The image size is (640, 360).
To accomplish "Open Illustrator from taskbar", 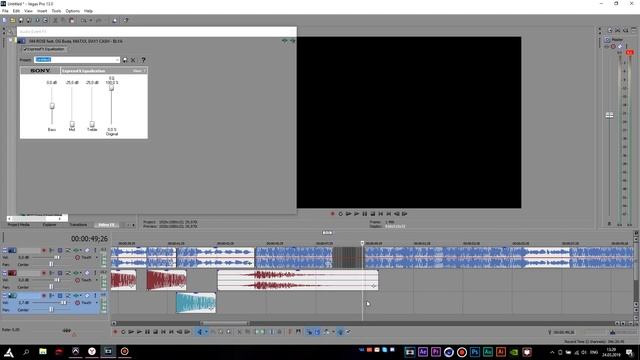I will coord(501,352).
